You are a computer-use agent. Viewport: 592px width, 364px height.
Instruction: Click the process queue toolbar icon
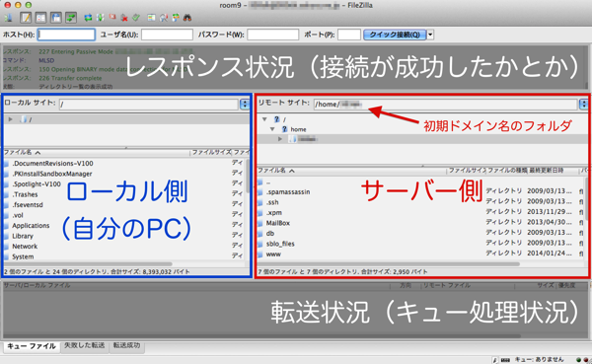(x=100, y=18)
